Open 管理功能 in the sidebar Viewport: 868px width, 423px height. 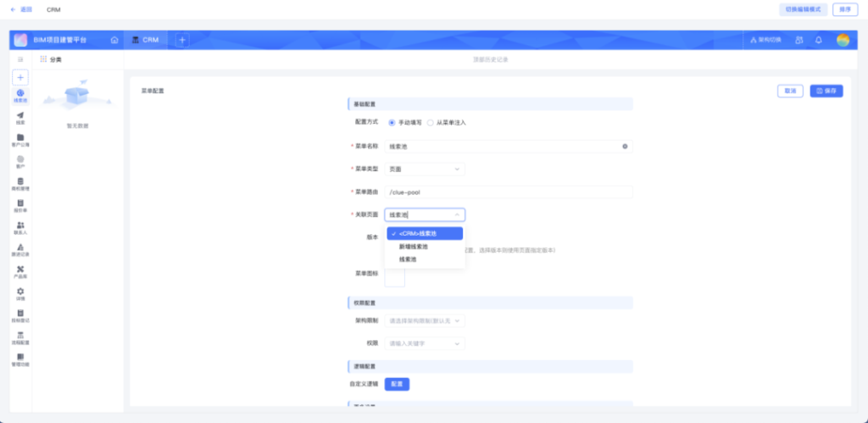(20, 360)
